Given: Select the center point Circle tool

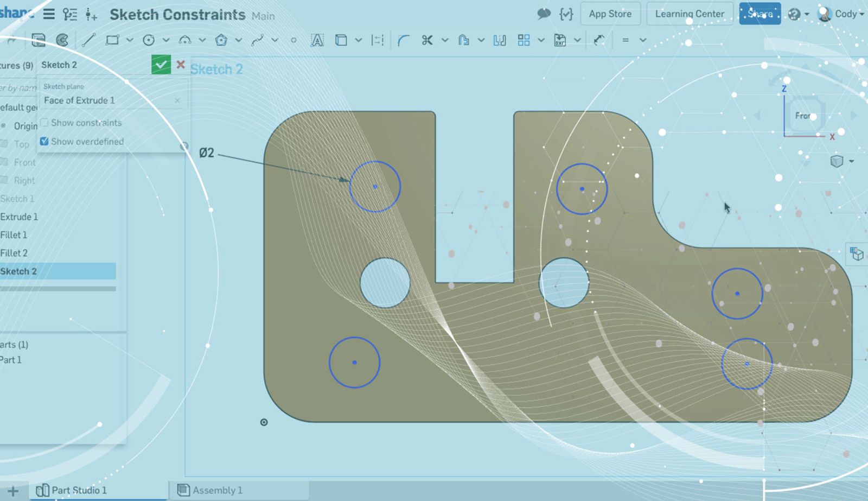Looking at the screenshot, I should 149,40.
